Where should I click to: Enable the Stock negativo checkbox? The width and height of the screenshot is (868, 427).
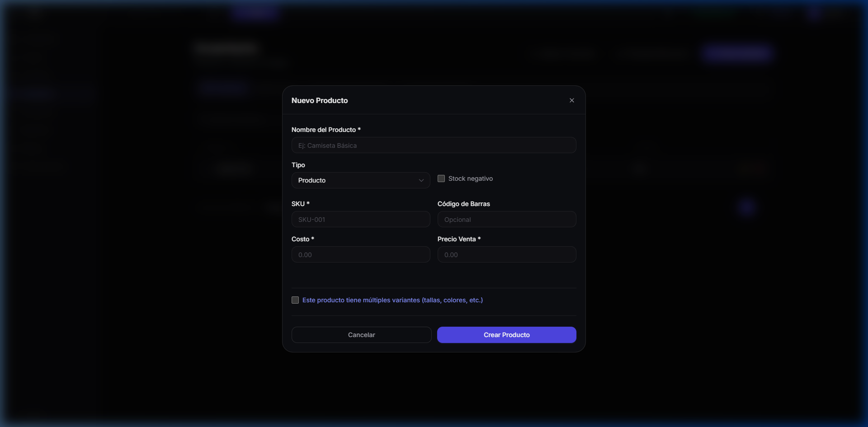[441, 178]
